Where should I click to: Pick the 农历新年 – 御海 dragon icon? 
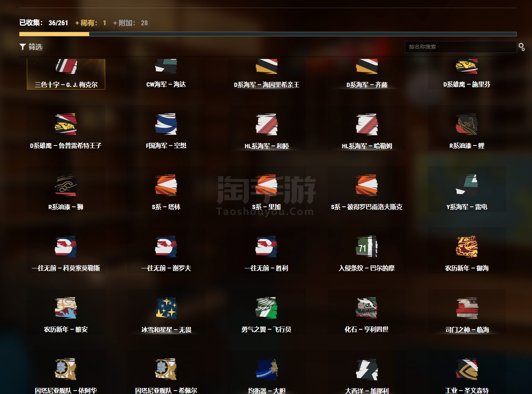click(x=467, y=247)
